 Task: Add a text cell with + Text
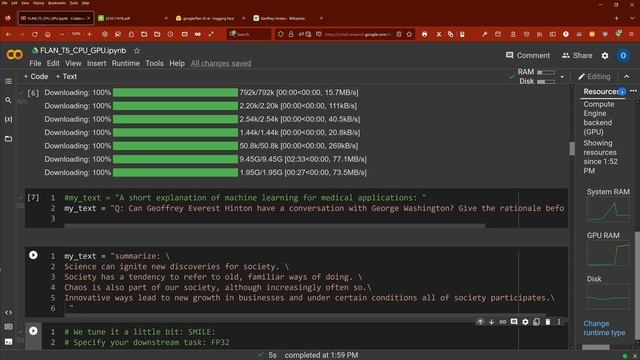point(66,76)
